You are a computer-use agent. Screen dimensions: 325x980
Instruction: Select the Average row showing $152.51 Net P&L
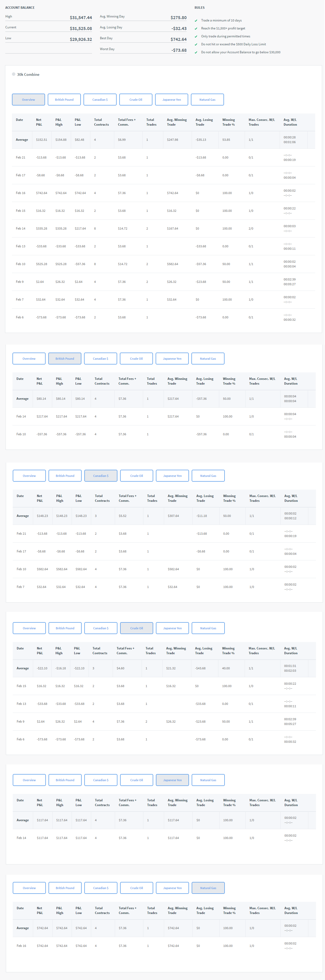[163, 140]
